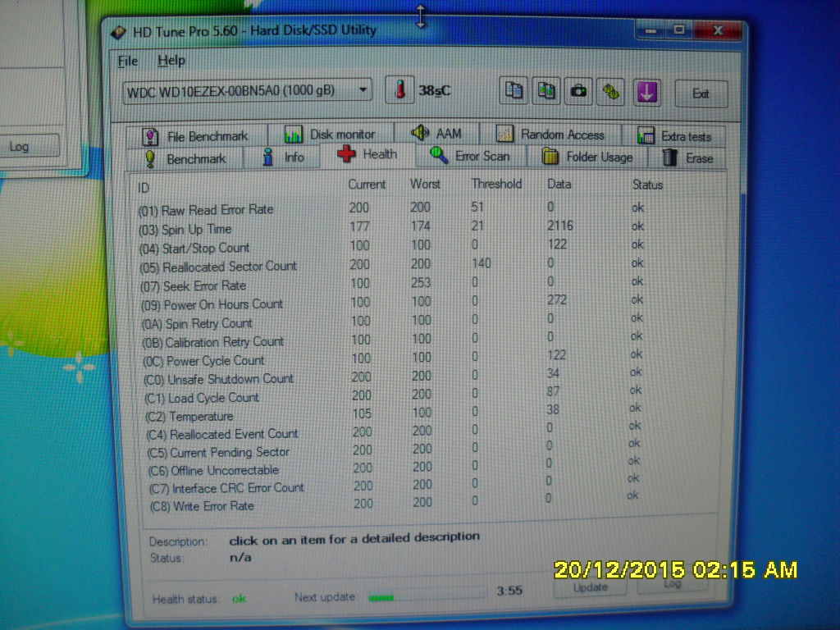Select the Spin Up Time row
The height and width of the screenshot is (630, 840).
tap(391, 228)
